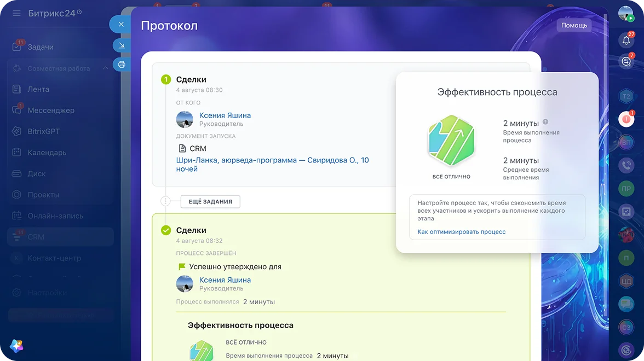Click the Задачи checklist icon
The height and width of the screenshot is (361, 644).
click(x=16, y=47)
